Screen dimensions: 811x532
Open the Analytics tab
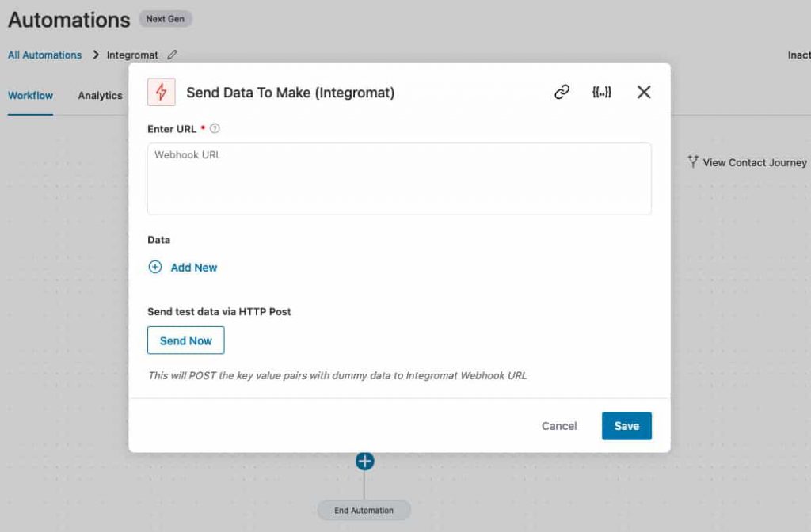tap(101, 96)
